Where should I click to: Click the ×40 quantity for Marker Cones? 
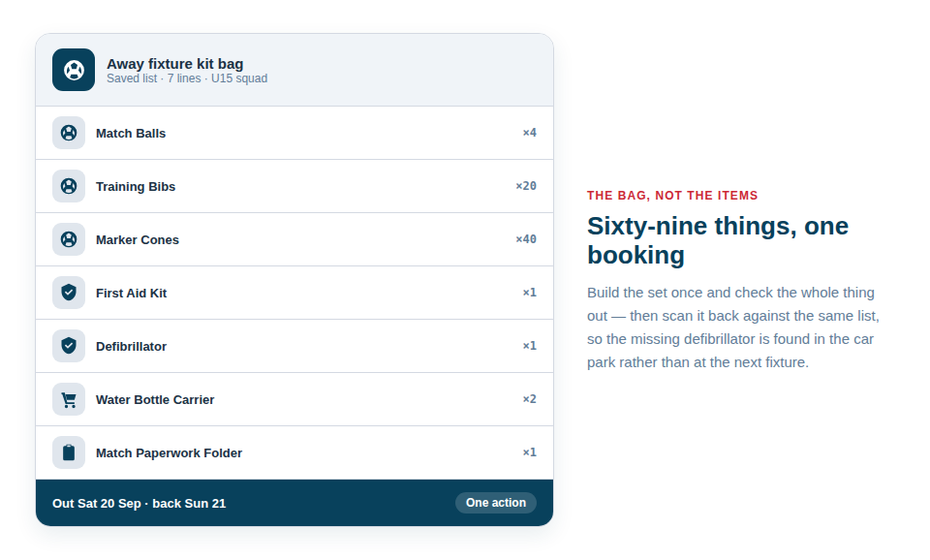pos(526,239)
